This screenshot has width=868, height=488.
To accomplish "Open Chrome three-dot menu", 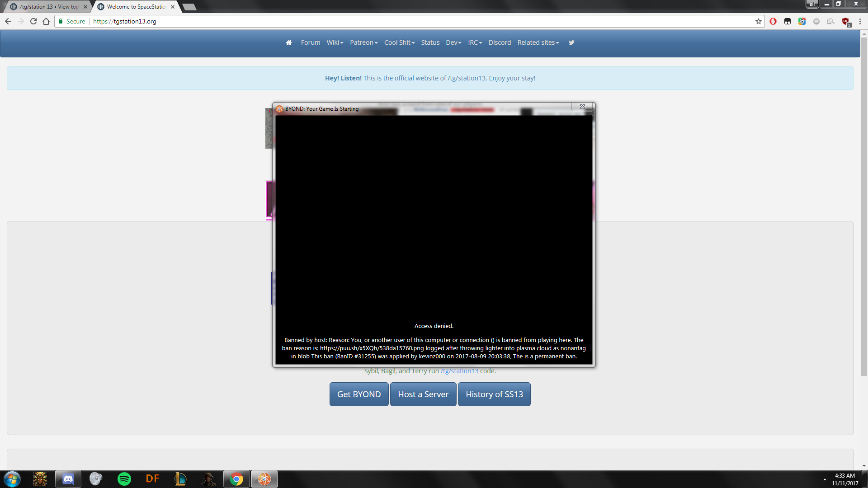I will (860, 21).
